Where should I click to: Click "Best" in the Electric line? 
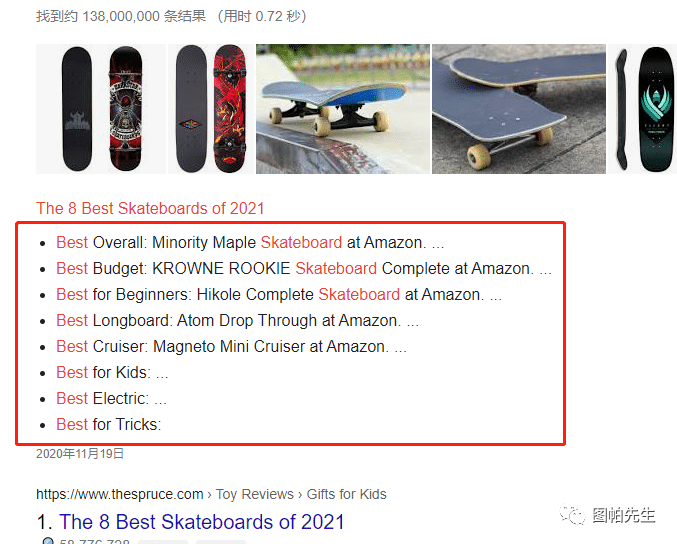(72, 398)
